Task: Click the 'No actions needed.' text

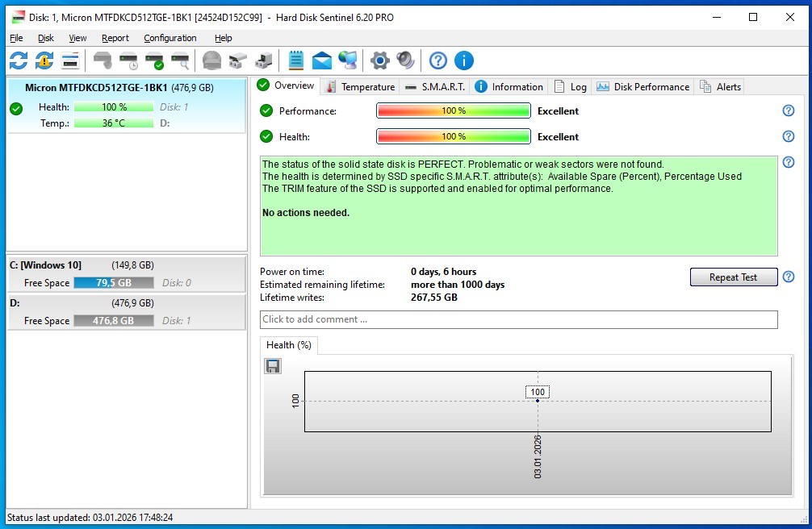Action: tap(306, 212)
